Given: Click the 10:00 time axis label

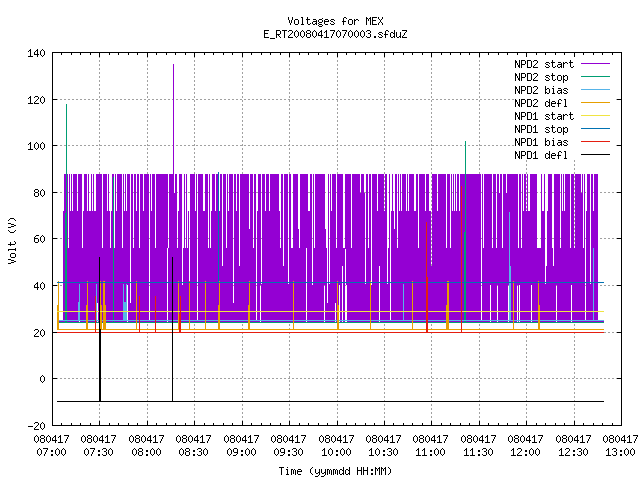Looking at the screenshot, I should click(336, 453).
